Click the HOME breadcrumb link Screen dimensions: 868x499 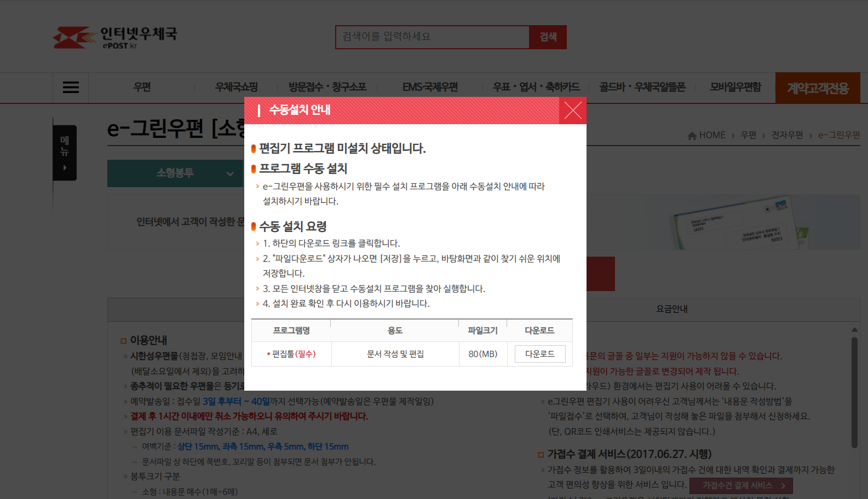(712, 135)
